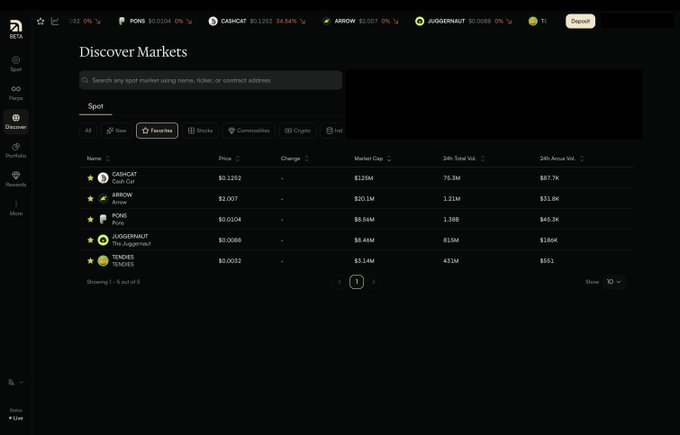Click the ARROW token logo in table
Screen dimensions: 680x435
coord(103,199)
